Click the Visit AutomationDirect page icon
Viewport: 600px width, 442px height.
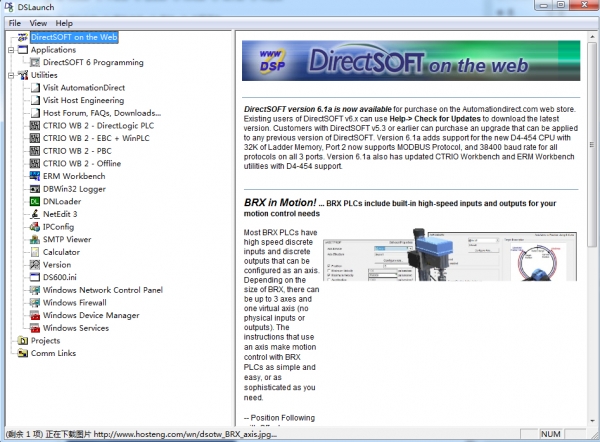35,88
